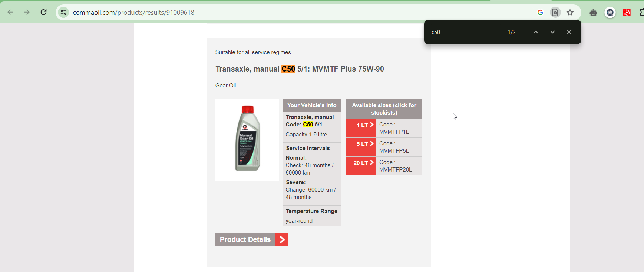Click the highlighted Code: C50 5/1 text
The height and width of the screenshot is (272, 644).
304,125
